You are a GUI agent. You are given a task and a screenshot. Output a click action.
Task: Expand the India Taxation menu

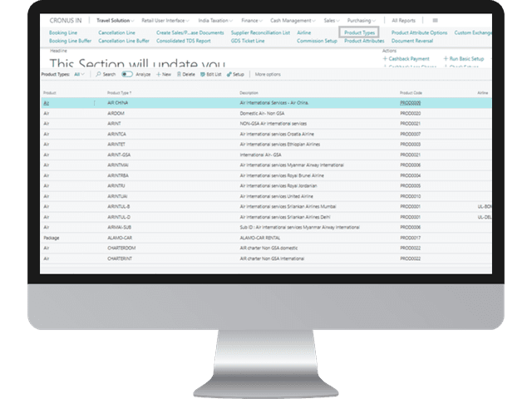[x=215, y=21]
